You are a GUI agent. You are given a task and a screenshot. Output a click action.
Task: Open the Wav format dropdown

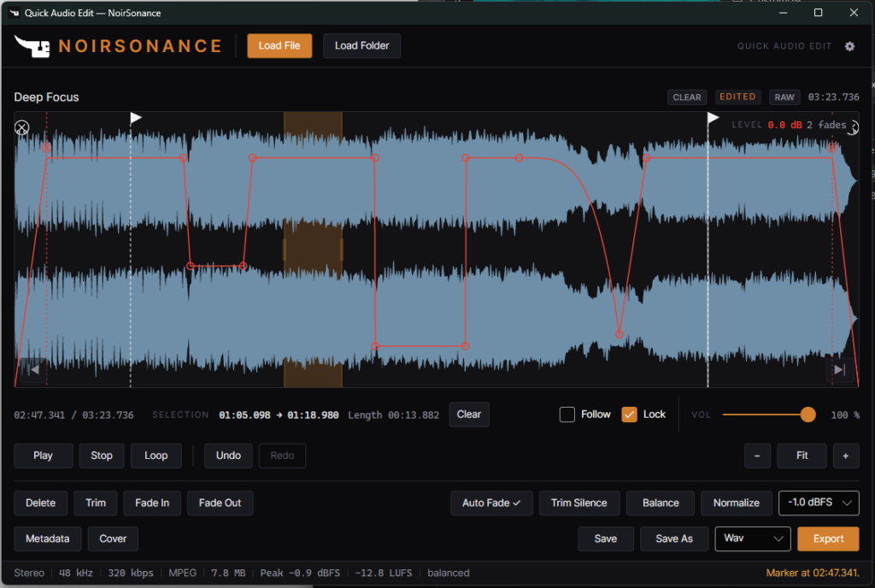(752, 539)
